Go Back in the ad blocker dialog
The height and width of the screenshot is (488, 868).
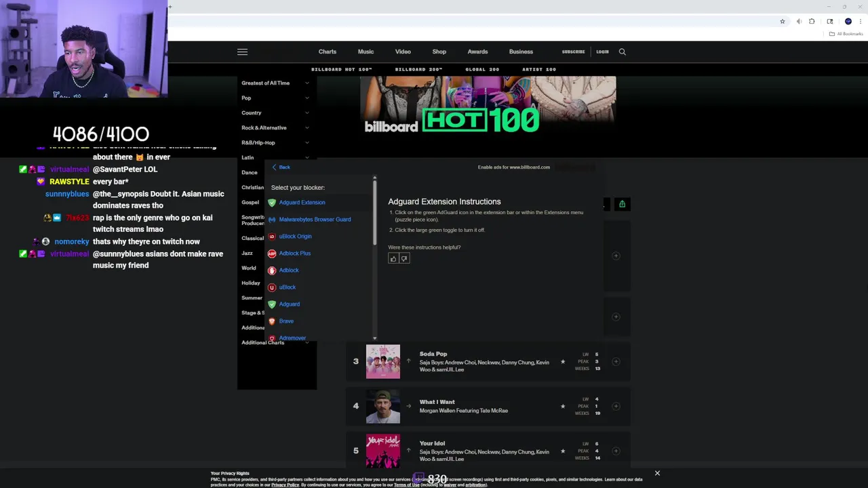281,167
